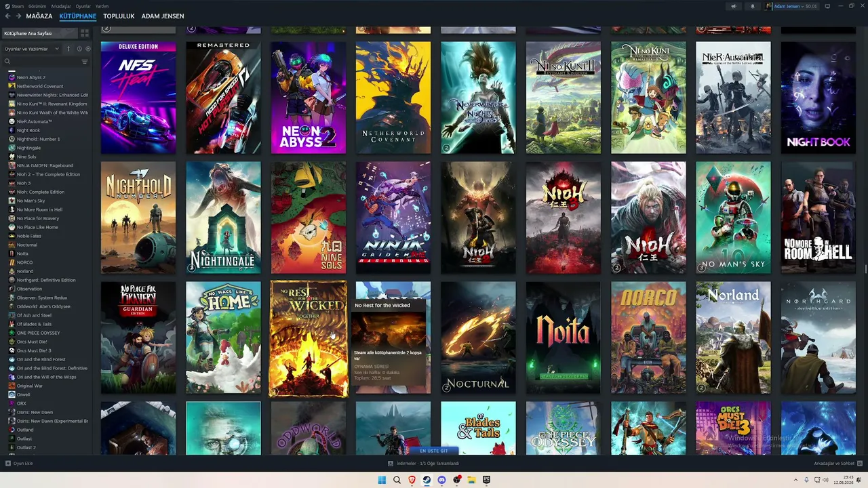Open Brave browser from the taskbar
The height and width of the screenshot is (488, 868).
point(412,480)
